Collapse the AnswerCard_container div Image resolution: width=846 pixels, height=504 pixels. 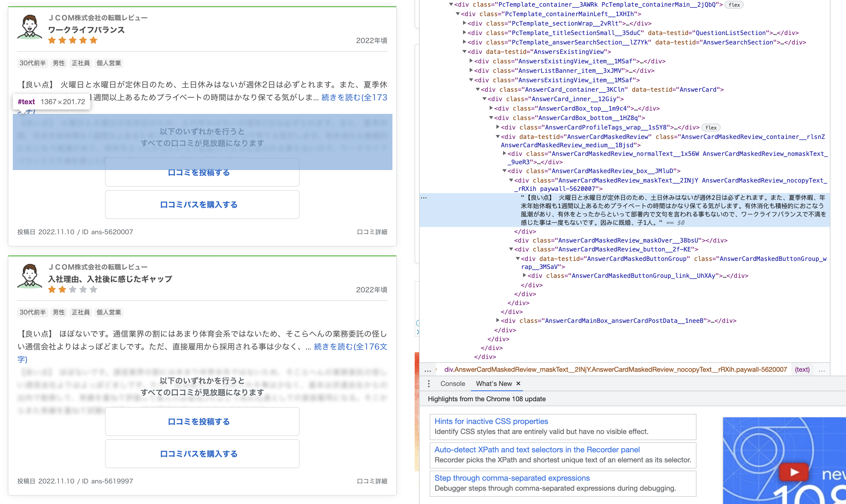(x=478, y=89)
